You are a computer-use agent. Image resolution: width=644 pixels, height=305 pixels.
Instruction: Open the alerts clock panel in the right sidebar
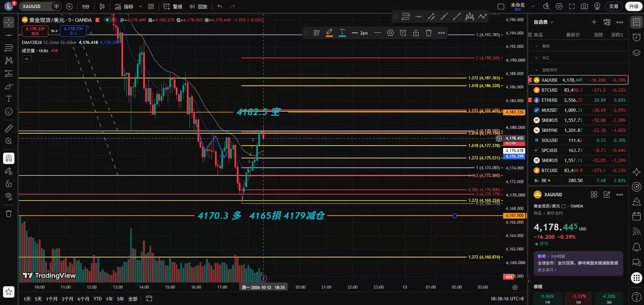637,37
